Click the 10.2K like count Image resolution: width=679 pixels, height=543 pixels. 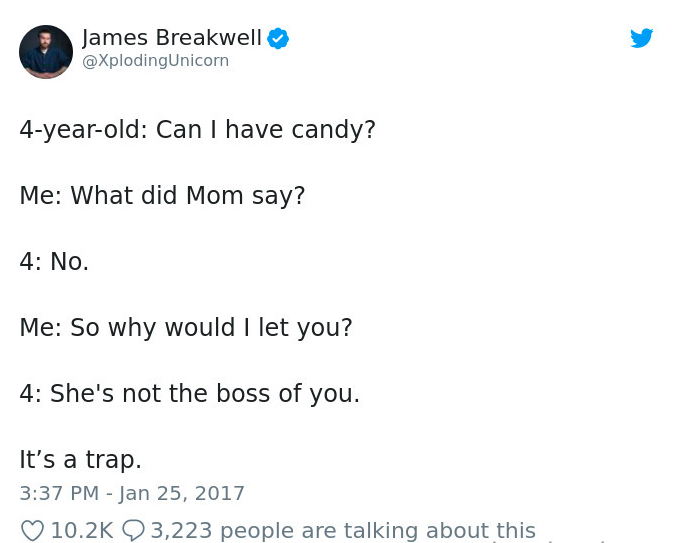tap(82, 530)
